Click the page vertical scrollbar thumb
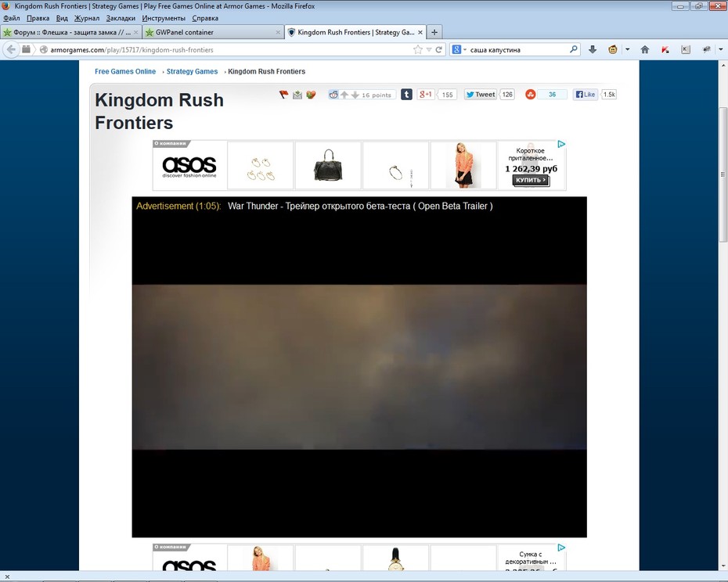The image size is (728, 582). pyautogui.click(x=723, y=174)
